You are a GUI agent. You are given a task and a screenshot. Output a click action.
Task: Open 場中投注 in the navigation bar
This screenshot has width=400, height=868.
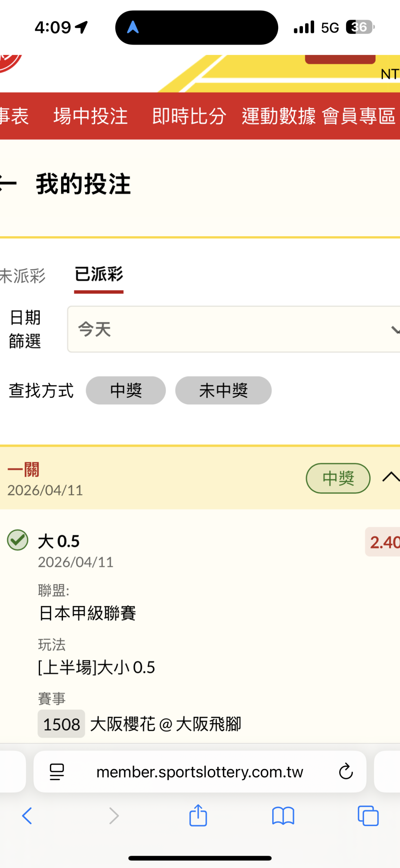91,116
